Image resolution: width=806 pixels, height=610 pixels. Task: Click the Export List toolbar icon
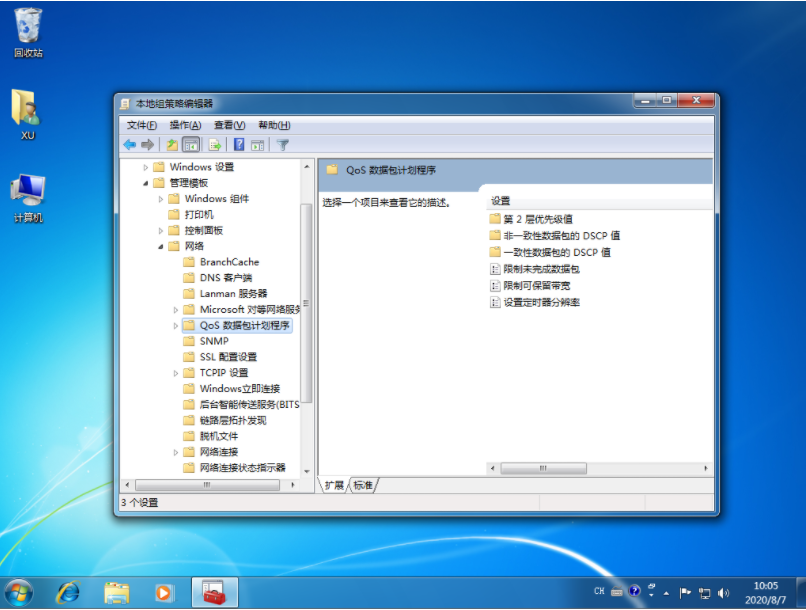212,144
